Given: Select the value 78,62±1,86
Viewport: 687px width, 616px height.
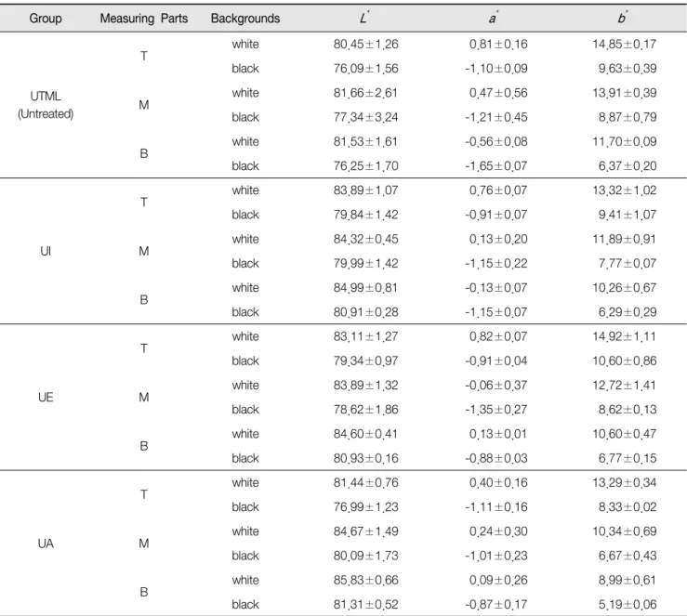Looking at the screenshot, I should pyautogui.click(x=366, y=410).
